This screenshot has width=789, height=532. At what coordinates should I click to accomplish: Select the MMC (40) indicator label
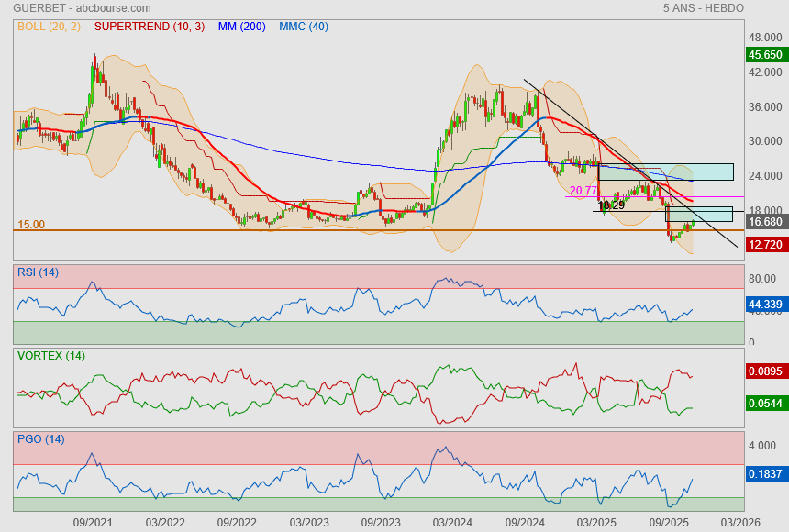(x=304, y=27)
